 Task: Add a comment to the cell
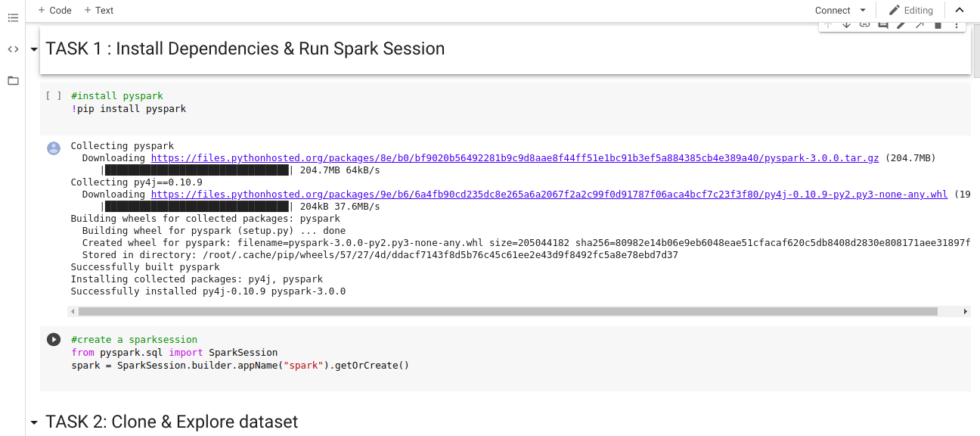882,25
